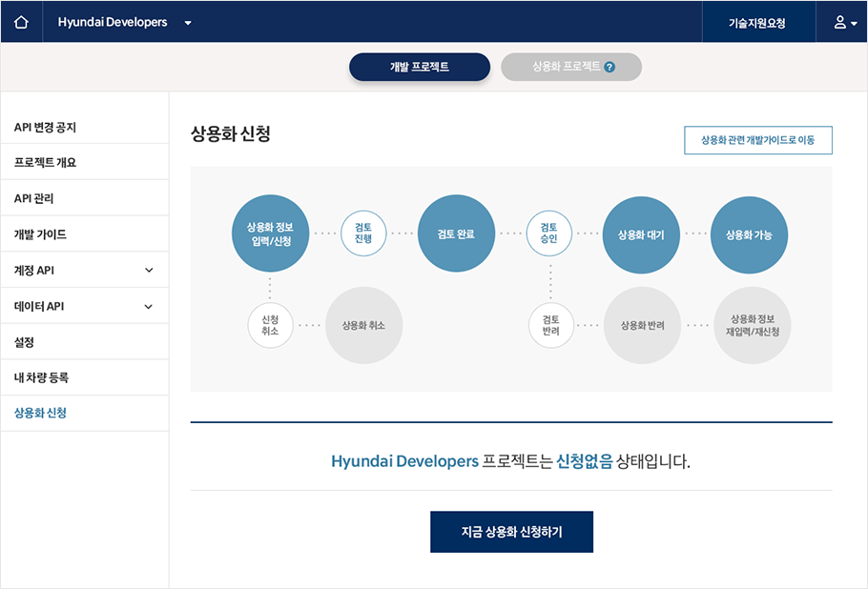The width and height of the screenshot is (868, 589).
Task: Click 상용화 관련 개발가이드로 이동 button
Action: point(758,140)
